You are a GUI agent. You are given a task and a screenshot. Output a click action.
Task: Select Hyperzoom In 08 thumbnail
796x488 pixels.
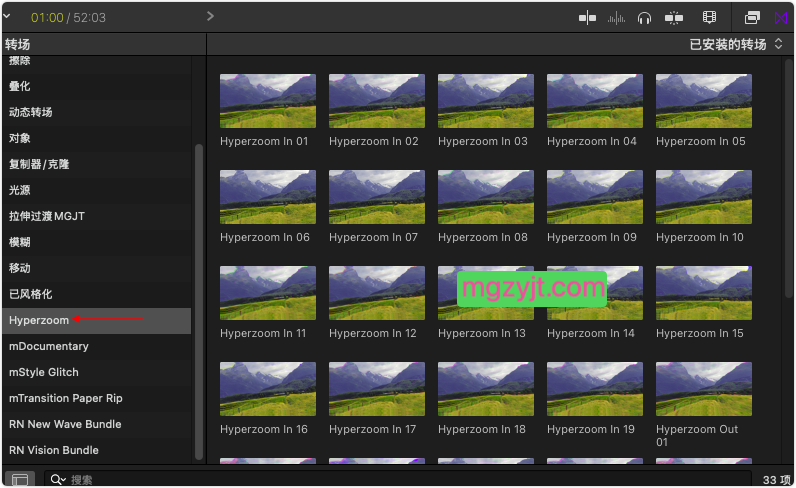pyautogui.click(x=486, y=197)
